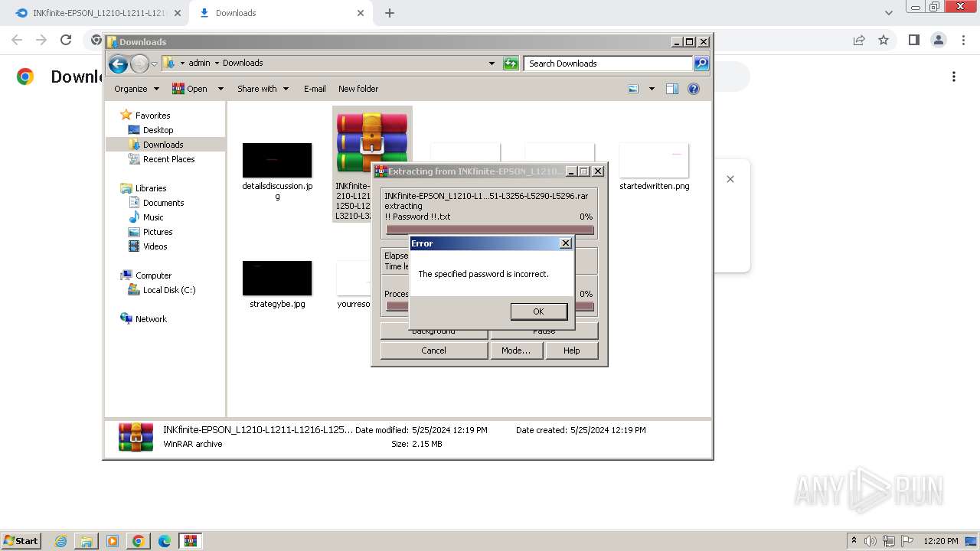
Task: Dismiss the Chrome download card with X
Action: coord(730,179)
